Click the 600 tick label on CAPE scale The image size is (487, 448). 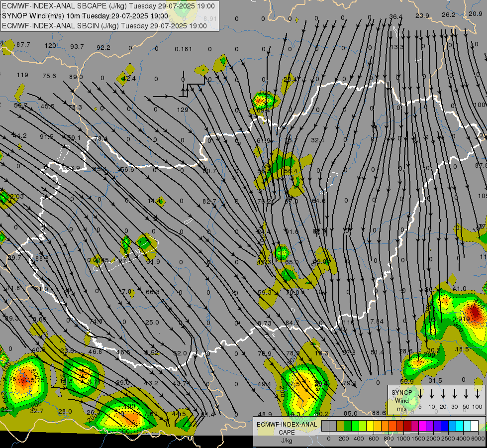pos(374,439)
